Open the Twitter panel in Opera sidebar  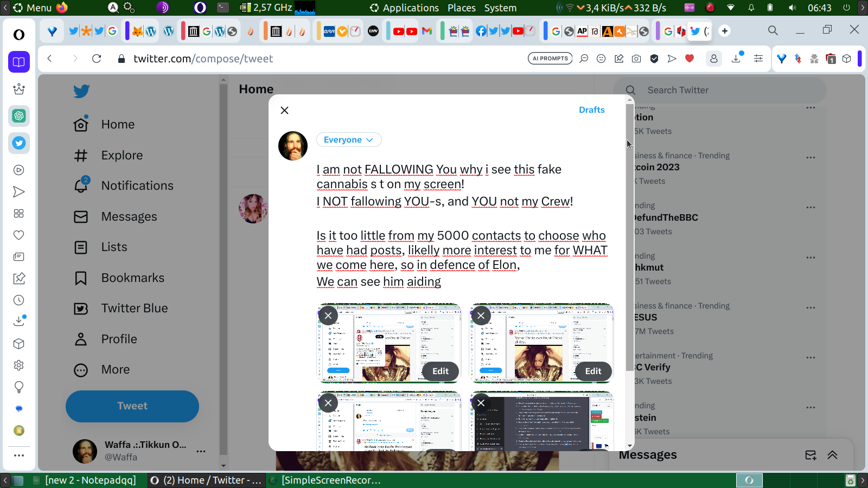point(19,143)
